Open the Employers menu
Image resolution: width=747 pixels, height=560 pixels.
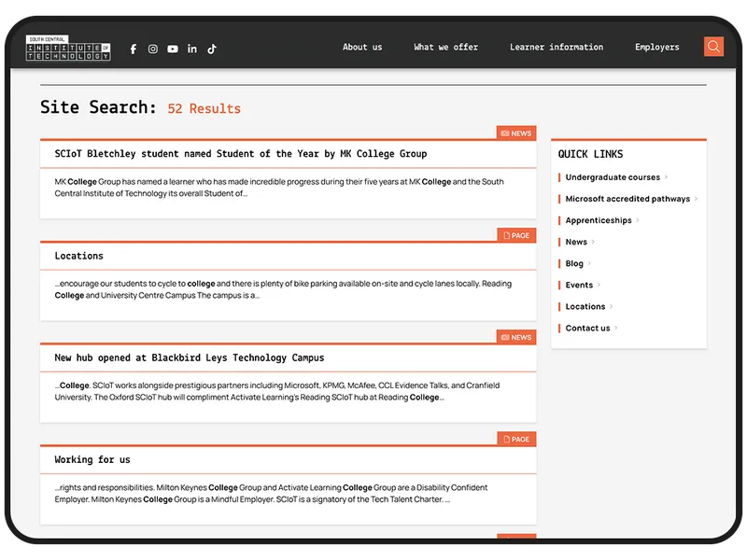click(657, 48)
